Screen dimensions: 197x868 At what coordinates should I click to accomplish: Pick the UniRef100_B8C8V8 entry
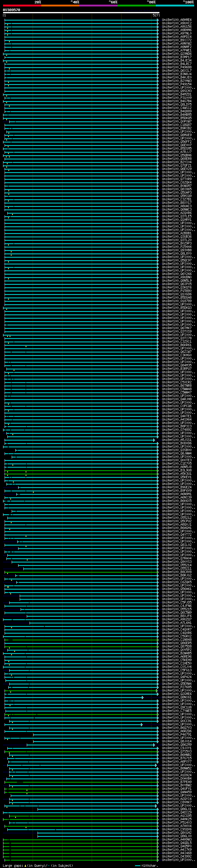click(176, 572)
